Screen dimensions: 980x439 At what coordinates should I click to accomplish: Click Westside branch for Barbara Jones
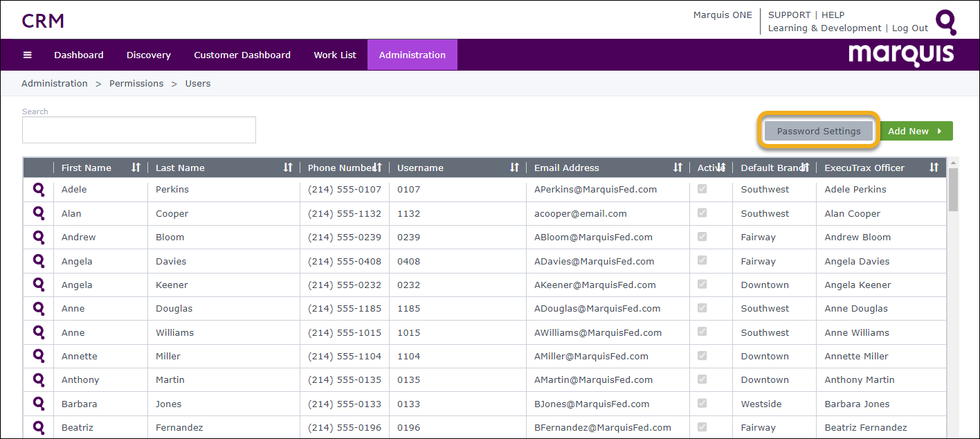tap(761, 404)
